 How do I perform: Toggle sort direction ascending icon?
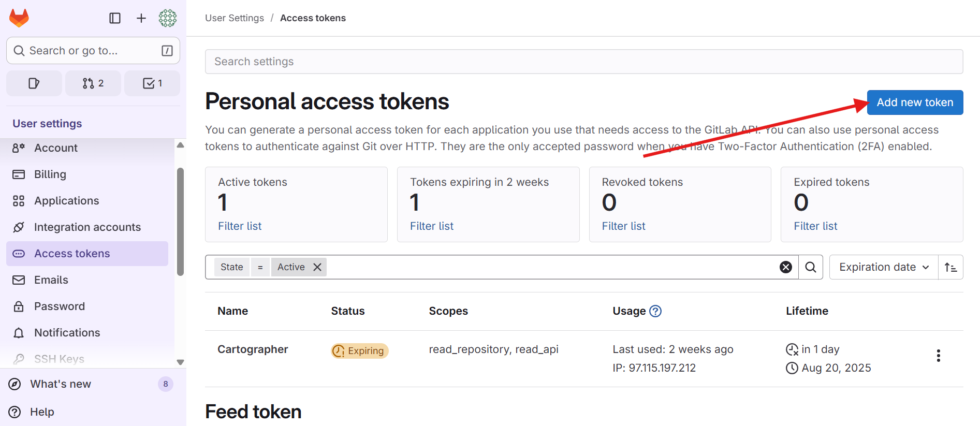pos(951,267)
